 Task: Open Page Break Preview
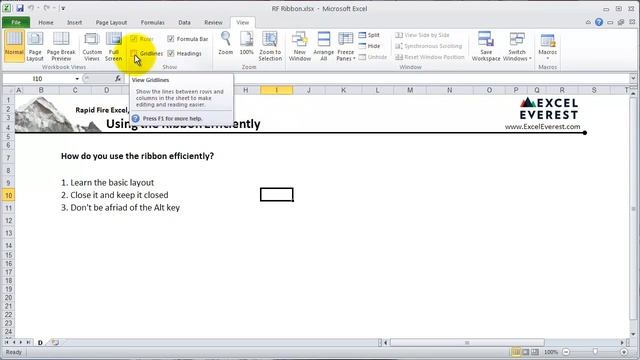pos(61,46)
